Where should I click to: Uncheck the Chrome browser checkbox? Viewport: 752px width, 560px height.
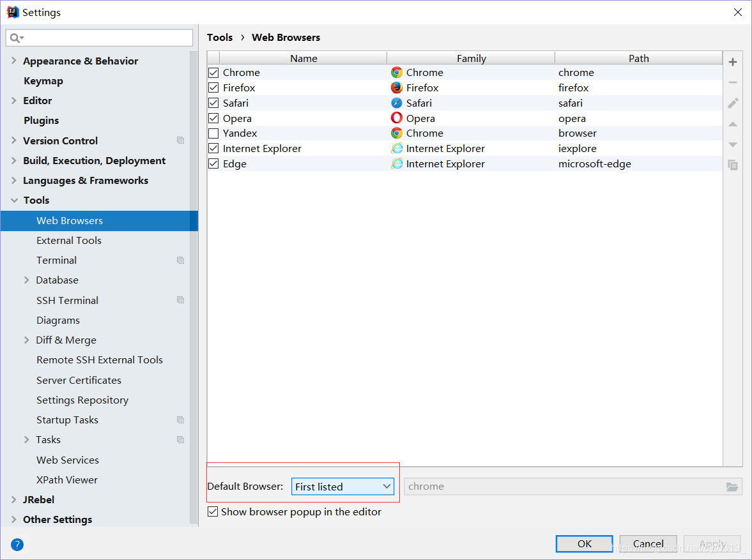coord(213,73)
